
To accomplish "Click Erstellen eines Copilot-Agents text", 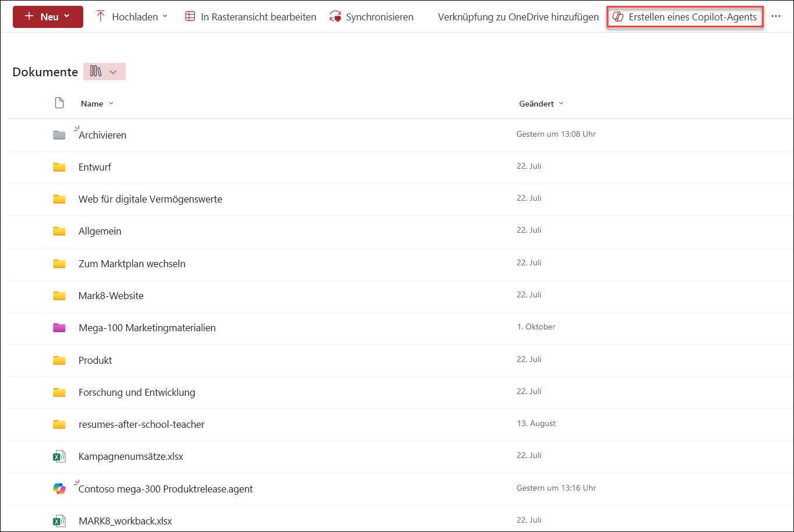I will 693,17.
